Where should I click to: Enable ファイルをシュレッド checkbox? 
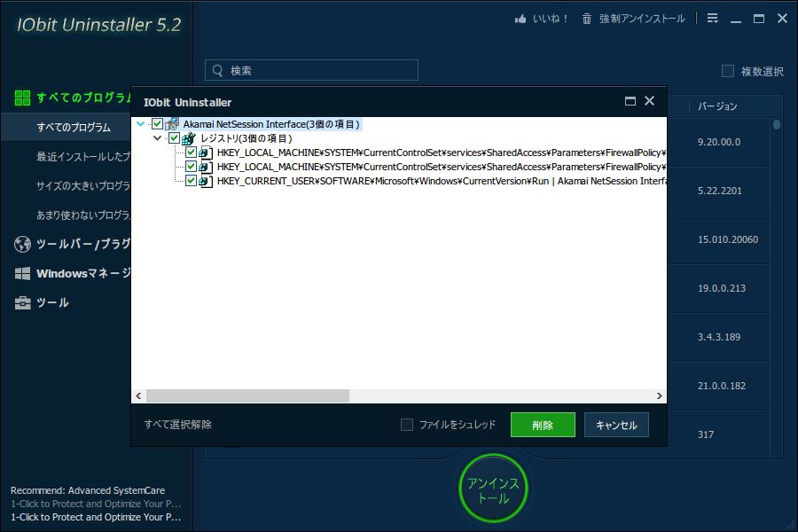[407, 425]
